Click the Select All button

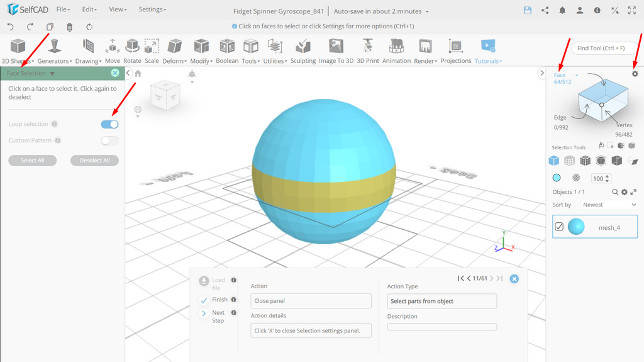coord(33,161)
